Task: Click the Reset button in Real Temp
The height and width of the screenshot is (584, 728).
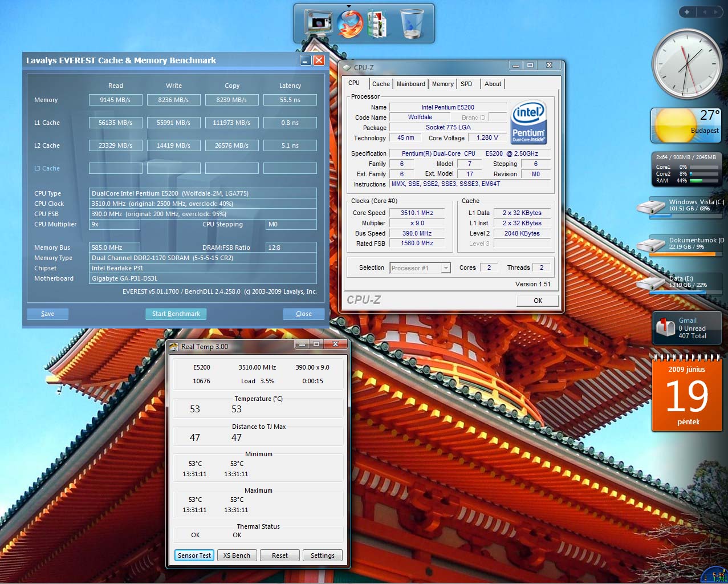Action: tap(280, 555)
